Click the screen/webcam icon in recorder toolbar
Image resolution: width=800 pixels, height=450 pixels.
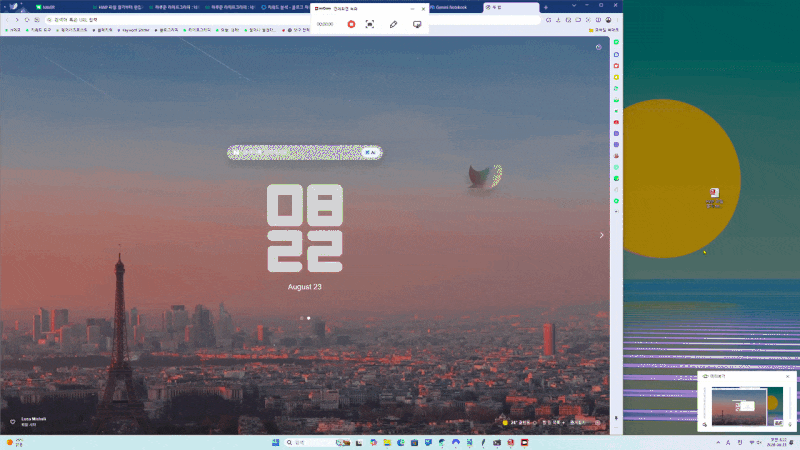click(417, 24)
